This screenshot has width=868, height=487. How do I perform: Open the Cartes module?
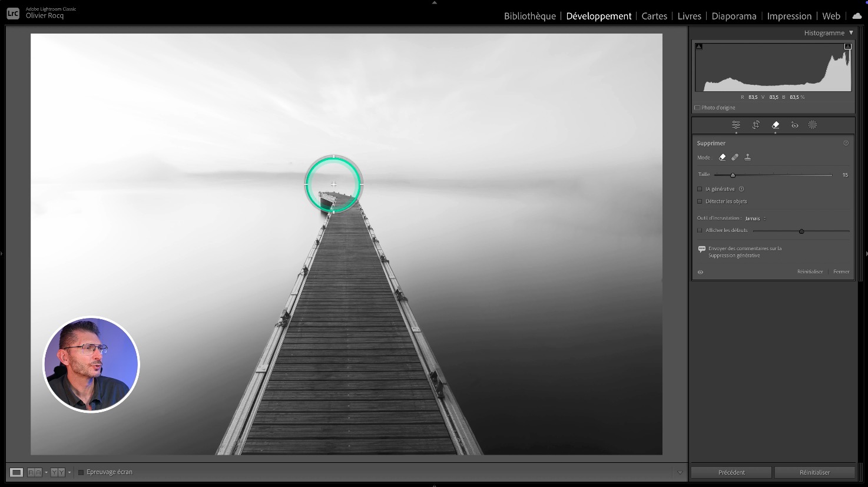pos(654,16)
